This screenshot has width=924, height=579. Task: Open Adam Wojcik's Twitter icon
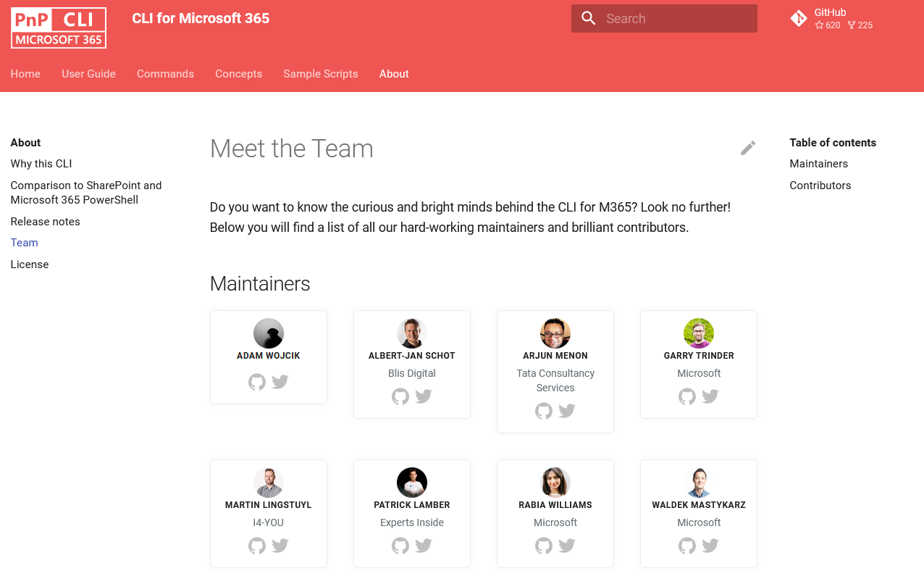point(280,382)
